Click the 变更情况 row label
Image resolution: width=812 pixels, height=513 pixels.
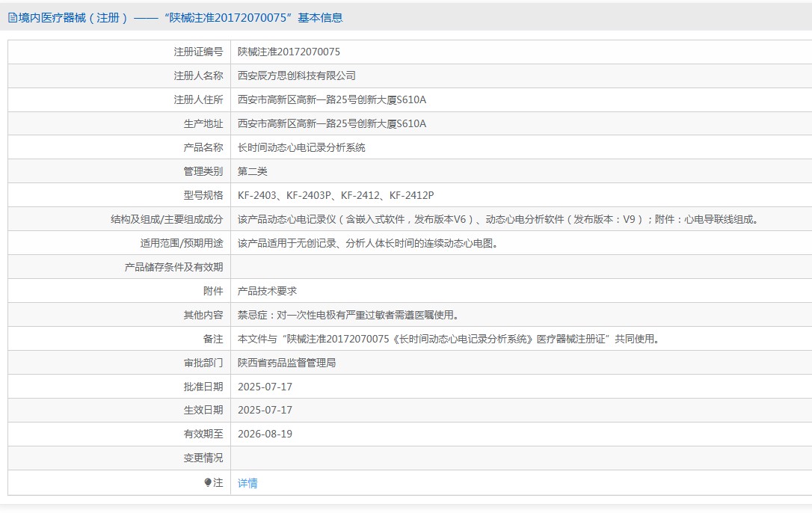pos(203,458)
